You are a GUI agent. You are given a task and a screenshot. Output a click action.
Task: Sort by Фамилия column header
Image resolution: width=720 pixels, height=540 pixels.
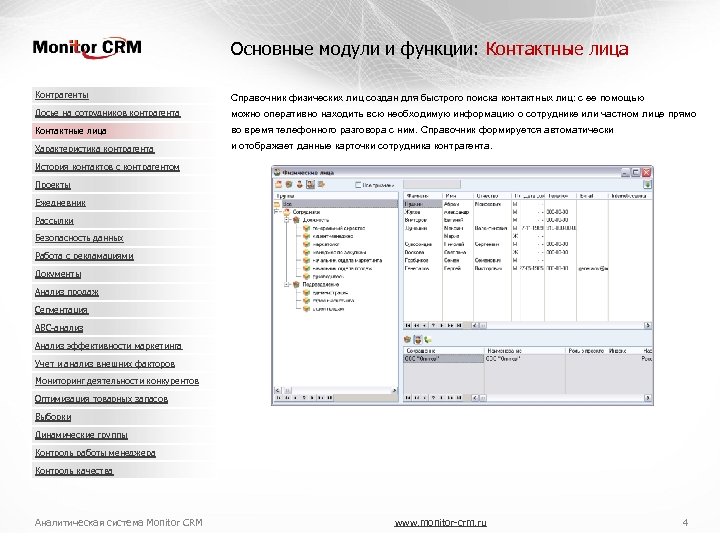[x=423, y=196]
